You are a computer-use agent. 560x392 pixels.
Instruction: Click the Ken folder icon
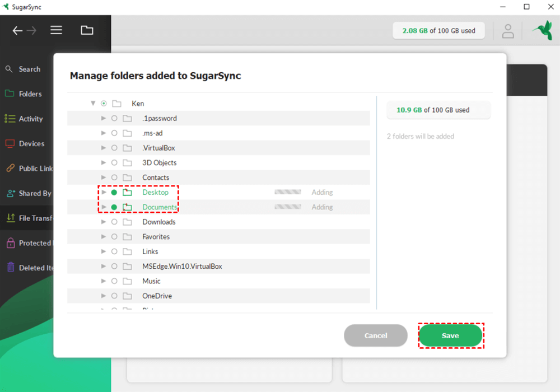116,104
